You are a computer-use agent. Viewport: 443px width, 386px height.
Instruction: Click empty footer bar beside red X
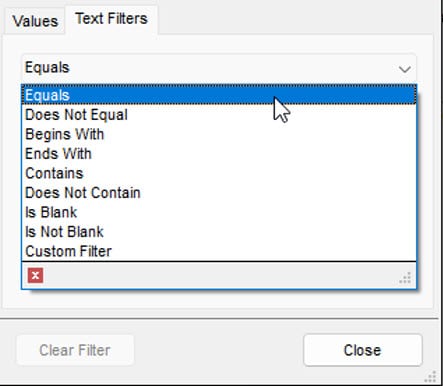pos(220,276)
